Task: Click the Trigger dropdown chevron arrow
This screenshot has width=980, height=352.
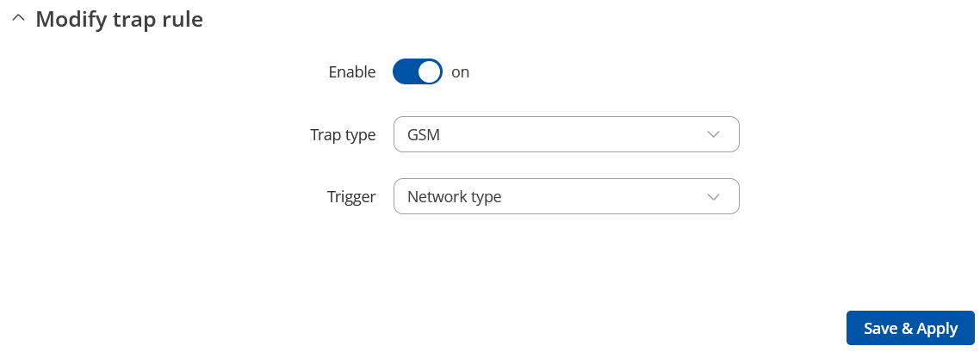Action: (713, 196)
